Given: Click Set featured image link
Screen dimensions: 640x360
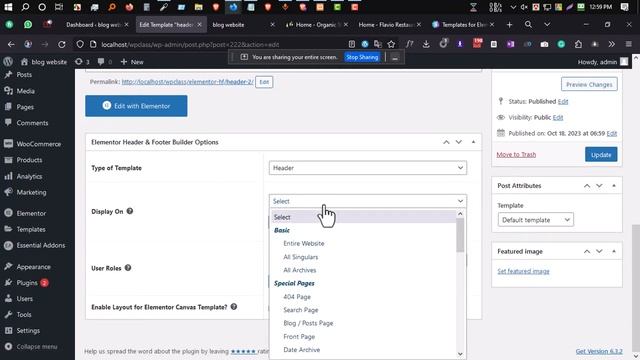Looking at the screenshot, I should coord(523,271).
